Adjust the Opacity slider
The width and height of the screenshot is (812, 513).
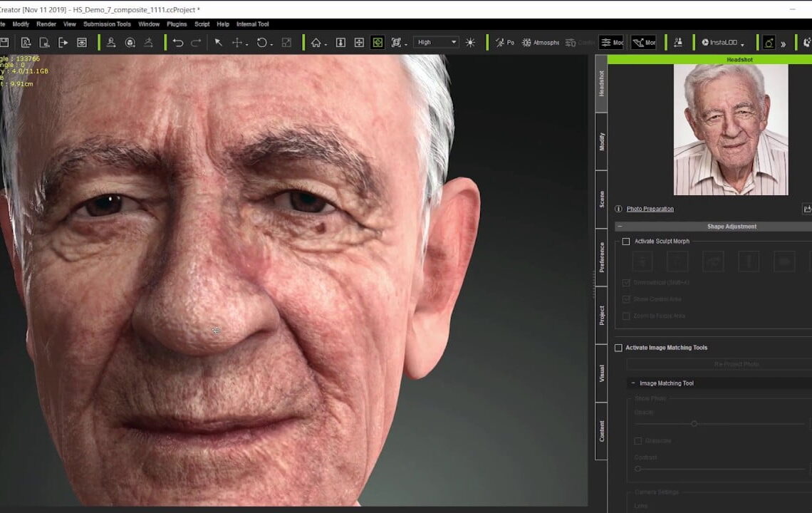694,423
